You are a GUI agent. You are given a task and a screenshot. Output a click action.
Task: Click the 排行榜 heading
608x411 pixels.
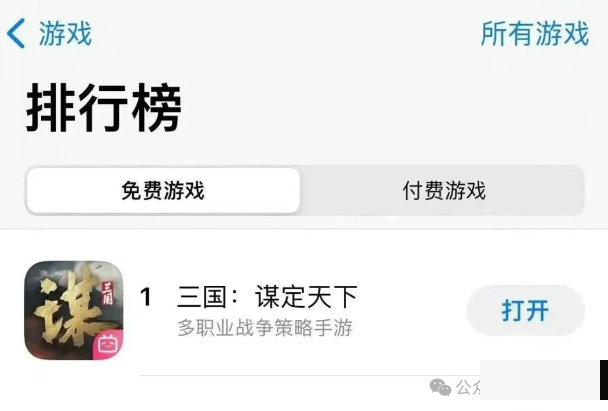104,107
